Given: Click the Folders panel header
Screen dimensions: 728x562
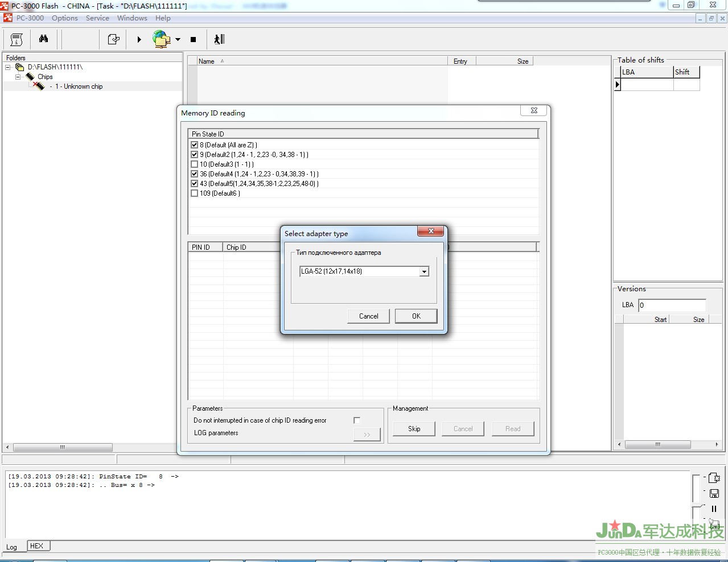Looking at the screenshot, I should [x=92, y=57].
